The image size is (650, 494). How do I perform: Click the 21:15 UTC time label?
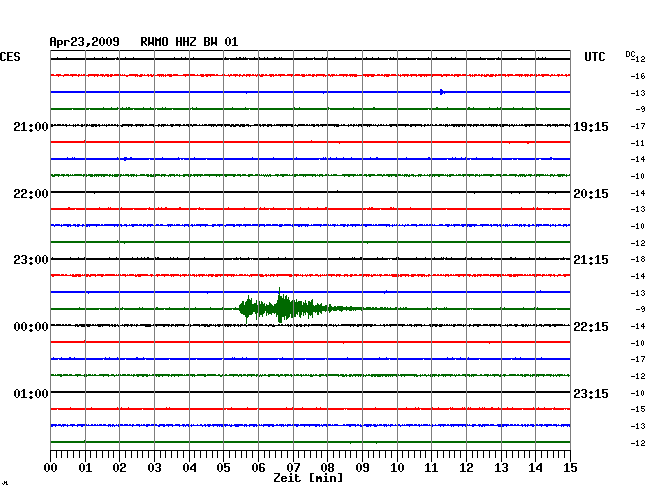tap(591, 260)
